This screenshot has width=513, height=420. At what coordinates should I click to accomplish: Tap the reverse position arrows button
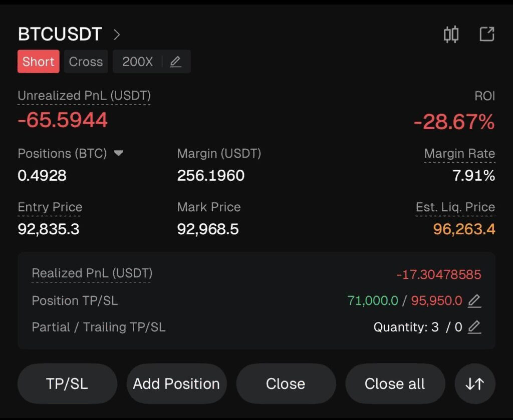pyautogui.click(x=474, y=383)
